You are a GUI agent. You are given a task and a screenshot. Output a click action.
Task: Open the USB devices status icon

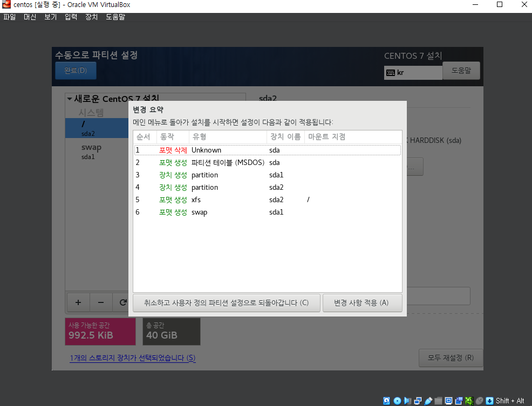pos(428,401)
